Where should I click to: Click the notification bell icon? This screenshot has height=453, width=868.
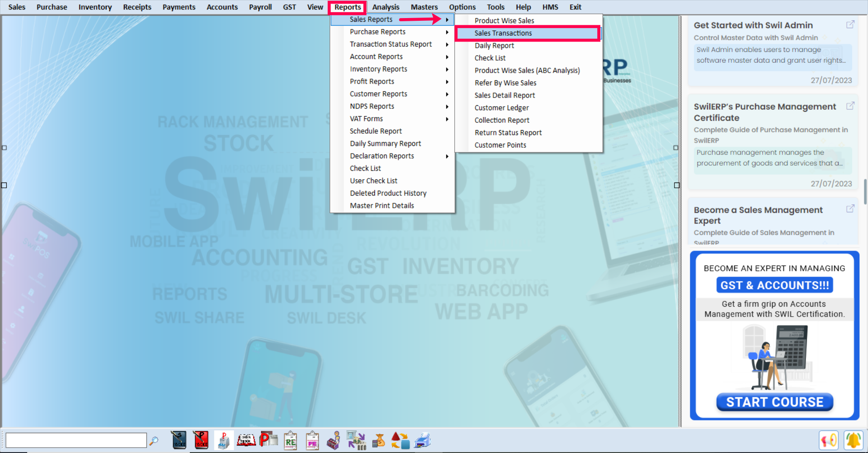(x=853, y=440)
